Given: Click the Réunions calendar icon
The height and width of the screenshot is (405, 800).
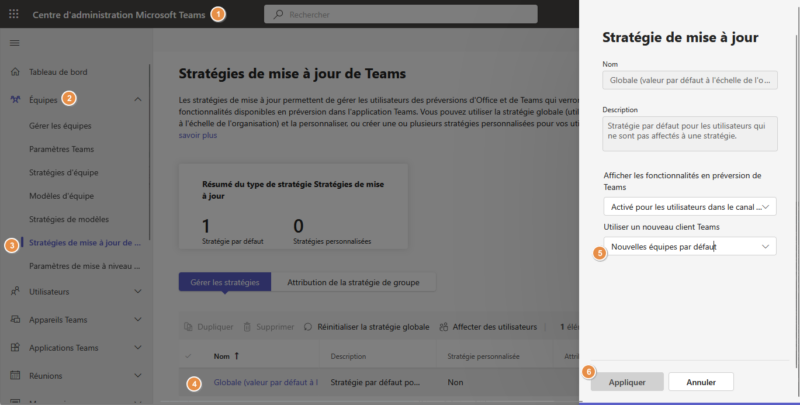Looking at the screenshot, I should tap(15, 375).
